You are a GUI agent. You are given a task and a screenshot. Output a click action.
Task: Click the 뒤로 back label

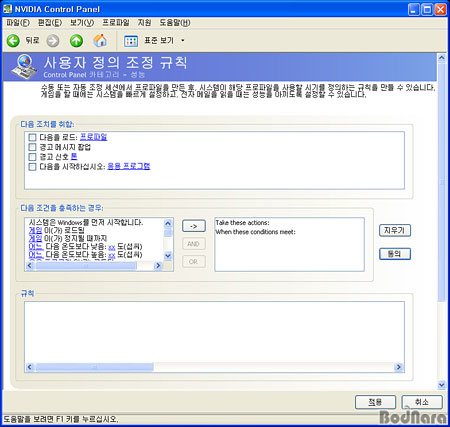[x=32, y=40]
